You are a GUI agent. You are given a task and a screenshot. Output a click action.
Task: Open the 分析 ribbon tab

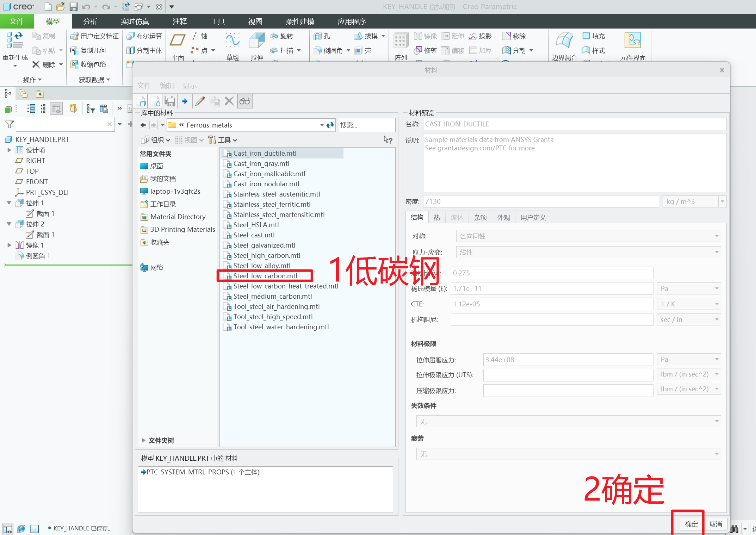[x=90, y=21]
